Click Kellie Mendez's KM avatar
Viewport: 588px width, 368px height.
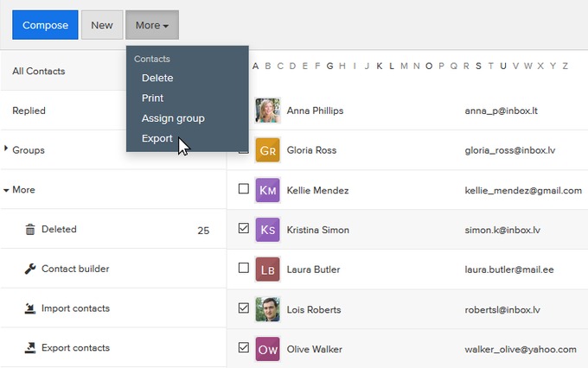(x=267, y=190)
